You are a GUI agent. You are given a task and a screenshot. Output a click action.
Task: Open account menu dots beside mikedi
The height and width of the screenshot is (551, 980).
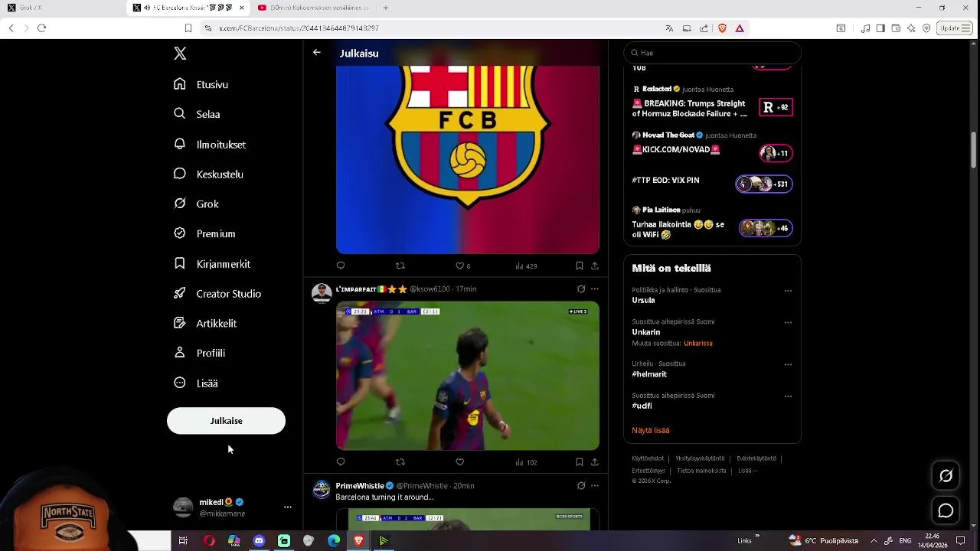pos(288,507)
